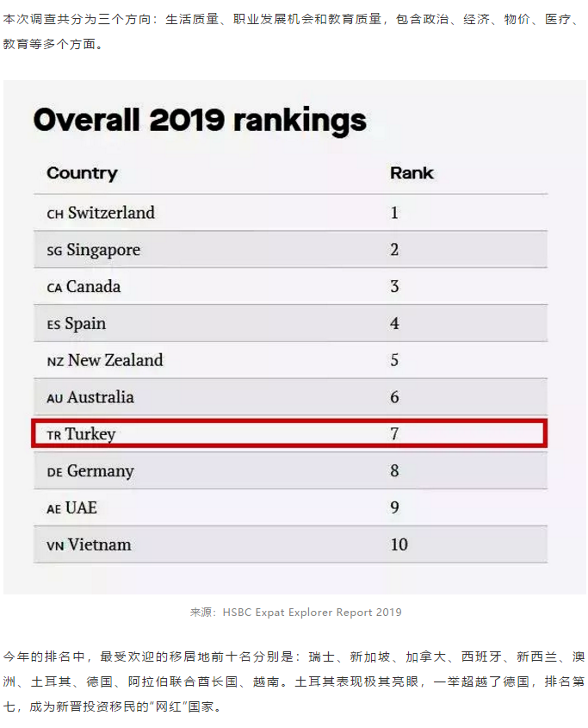Click the Australia country entry
Viewport: 588px width, 728px height.
90,397
